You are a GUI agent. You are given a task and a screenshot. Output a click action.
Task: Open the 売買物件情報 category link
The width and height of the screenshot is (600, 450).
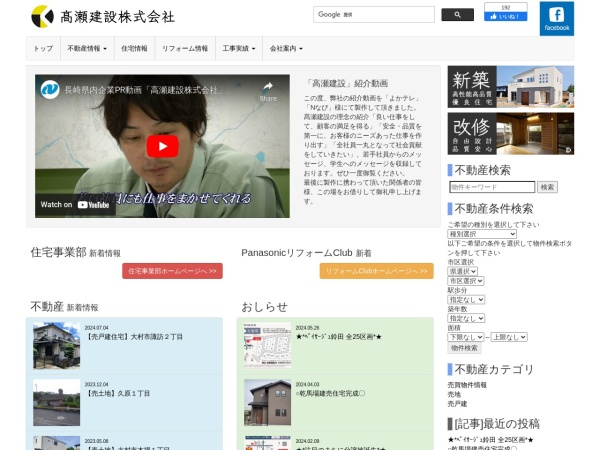[x=467, y=385]
